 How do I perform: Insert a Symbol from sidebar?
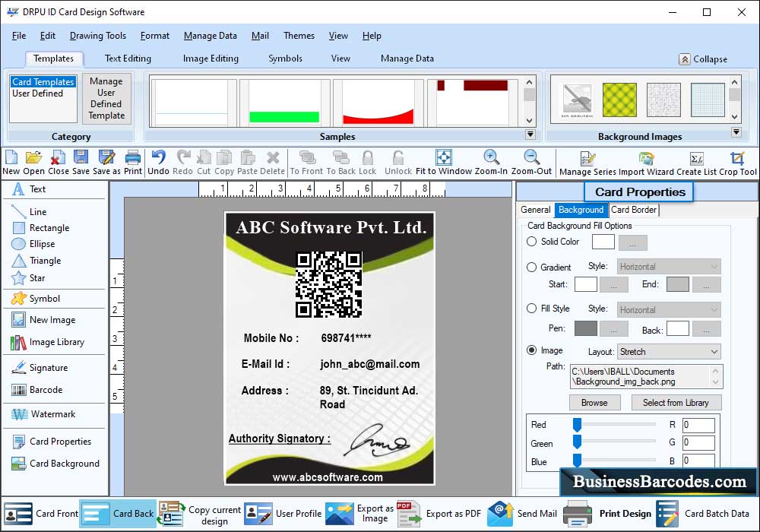click(x=36, y=299)
